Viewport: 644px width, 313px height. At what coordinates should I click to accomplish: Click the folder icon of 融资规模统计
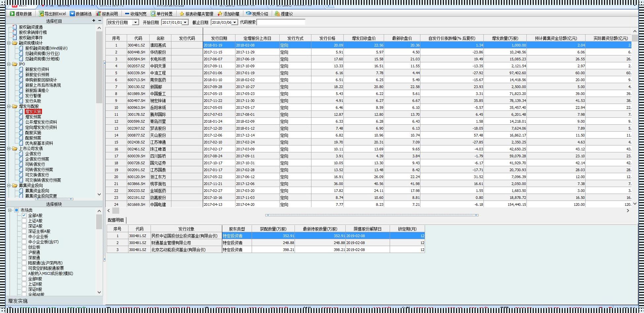coord(15,43)
